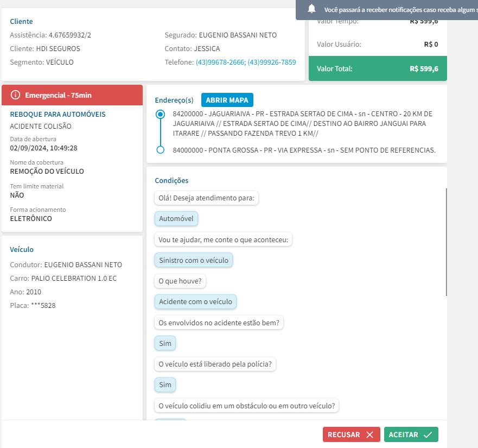Call phone number (43)99678-2666
Viewport: 478px width, 448px height.
click(220, 62)
